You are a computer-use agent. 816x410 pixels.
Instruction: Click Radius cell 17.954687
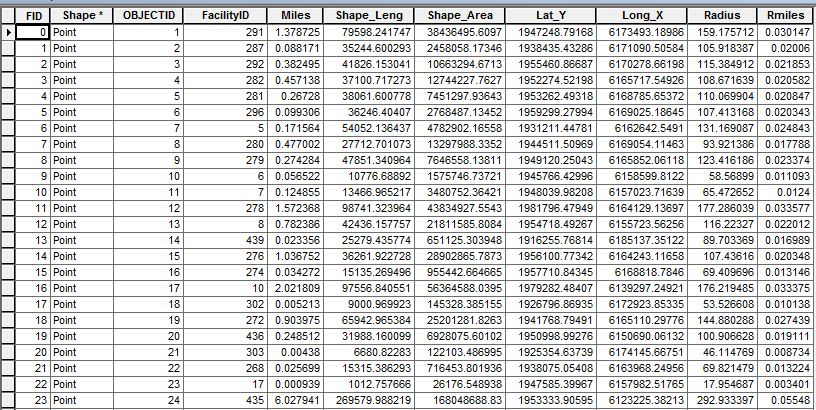pyautogui.click(x=722, y=385)
